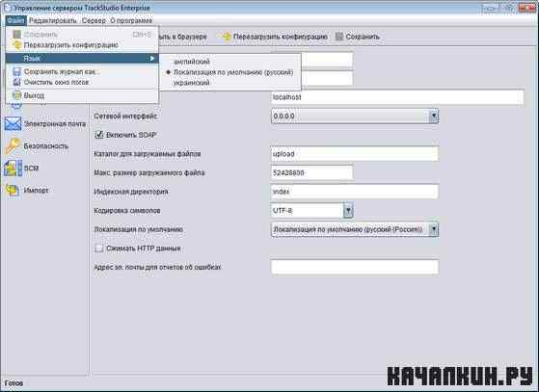Choose Перезагрузить конфигурацию in the Файл menu
This screenshot has height=392, width=539.
(x=82, y=45)
